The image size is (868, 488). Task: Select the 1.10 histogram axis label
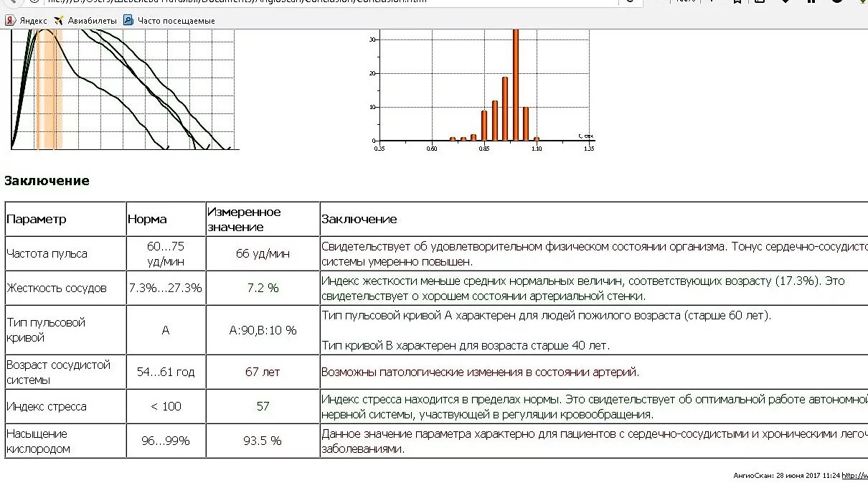(536, 149)
